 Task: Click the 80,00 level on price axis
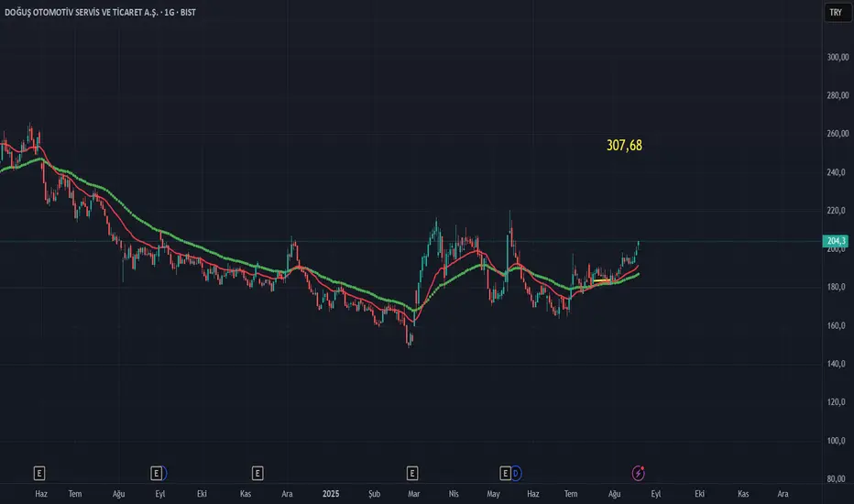[x=837, y=479]
